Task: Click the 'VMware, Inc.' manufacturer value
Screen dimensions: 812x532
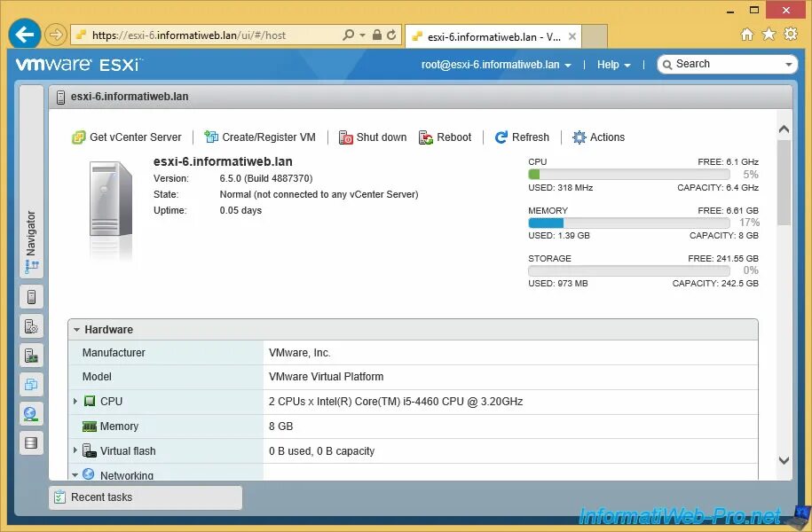Action: [x=299, y=353]
